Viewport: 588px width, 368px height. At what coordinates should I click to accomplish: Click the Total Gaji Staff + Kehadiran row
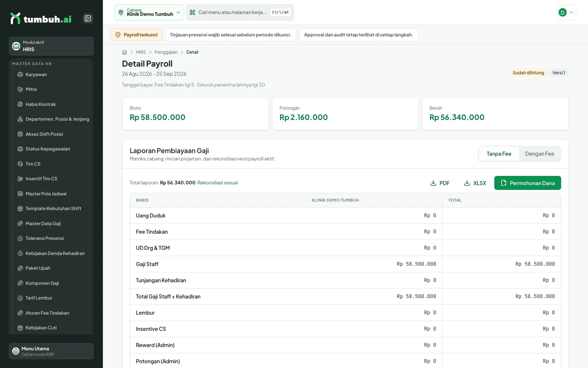pyautogui.click(x=345, y=297)
